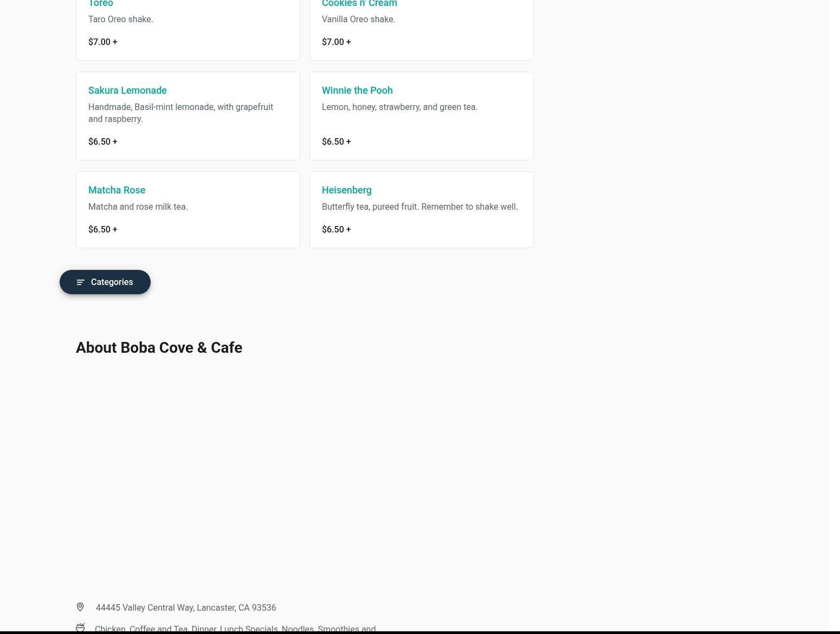This screenshot has height=634, width=840.
Task: Open the Categories floating button
Action: pyautogui.click(x=105, y=282)
